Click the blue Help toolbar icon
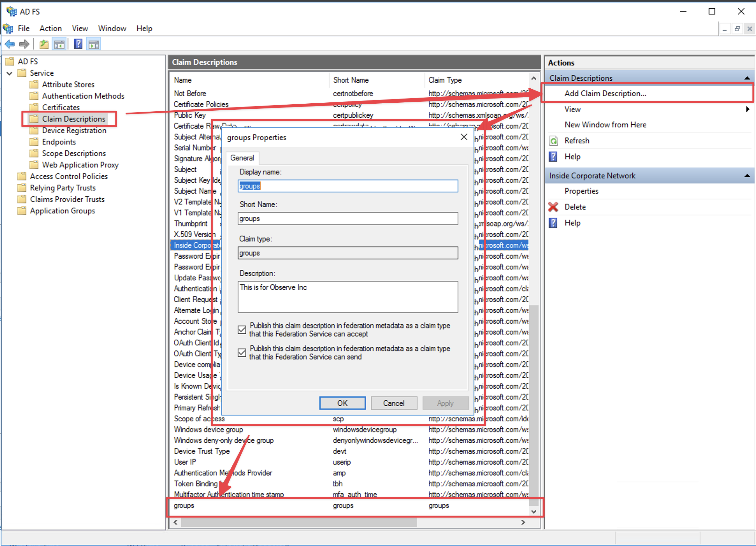 (x=78, y=44)
